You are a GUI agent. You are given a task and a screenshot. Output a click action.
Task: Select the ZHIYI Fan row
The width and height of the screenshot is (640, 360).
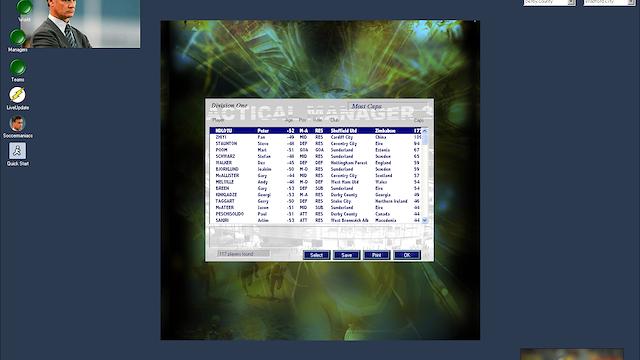pyautogui.click(x=316, y=137)
